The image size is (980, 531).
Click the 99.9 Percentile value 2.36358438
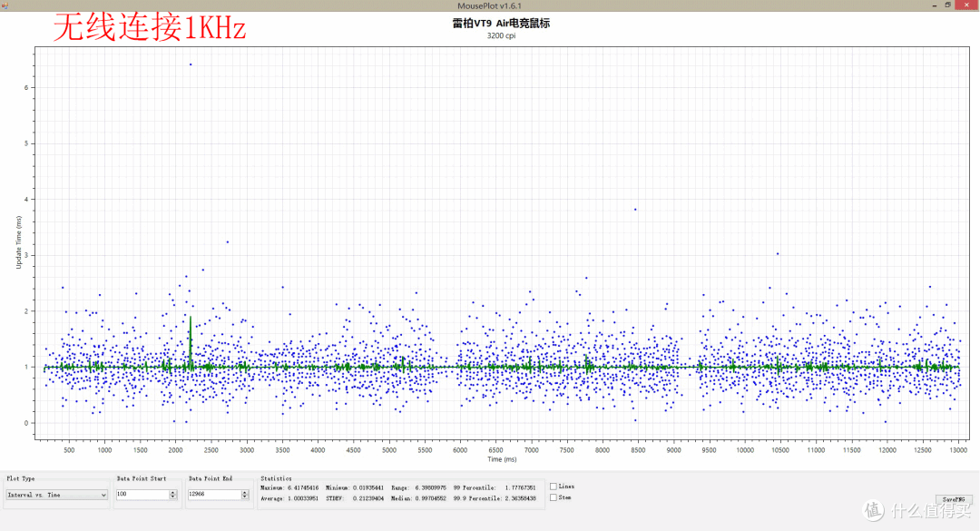point(520,498)
